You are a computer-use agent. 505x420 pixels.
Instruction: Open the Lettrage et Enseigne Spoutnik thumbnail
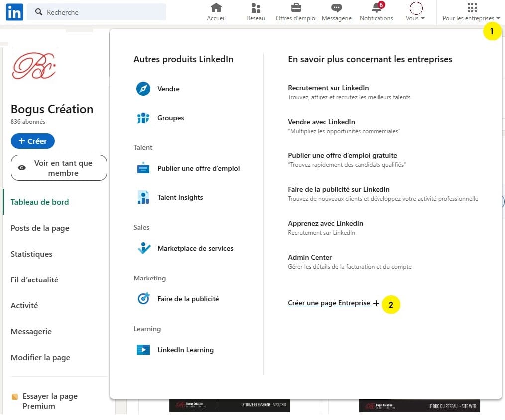coord(230,405)
